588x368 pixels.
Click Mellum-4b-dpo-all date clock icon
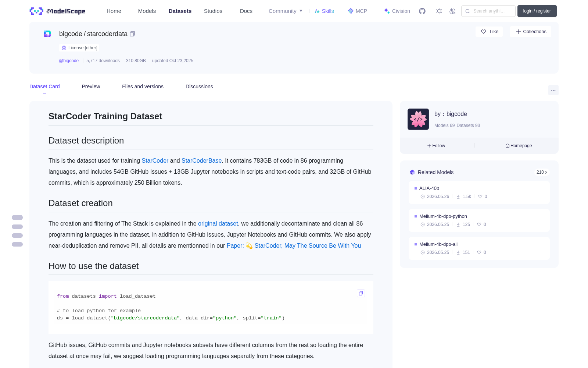pyautogui.click(x=423, y=252)
